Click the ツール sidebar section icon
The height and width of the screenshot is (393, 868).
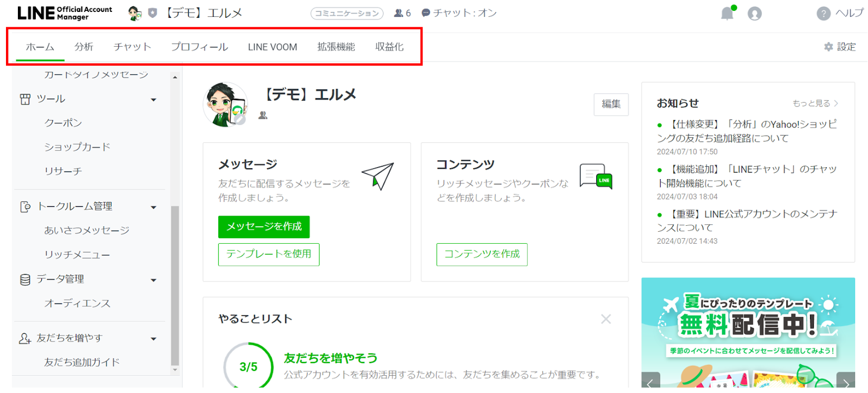(25, 99)
